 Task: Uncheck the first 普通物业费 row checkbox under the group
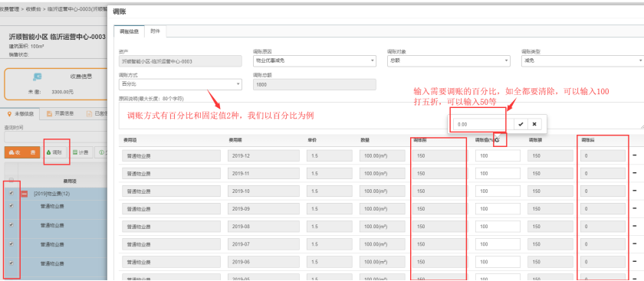pyautogui.click(x=11, y=206)
